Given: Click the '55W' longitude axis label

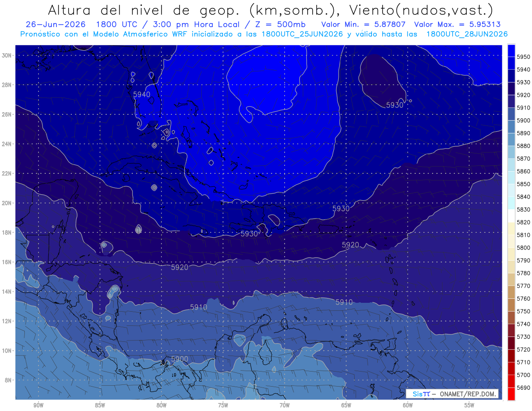Looking at the screenshot, I should pyautogui.click(x=469, y=405).
